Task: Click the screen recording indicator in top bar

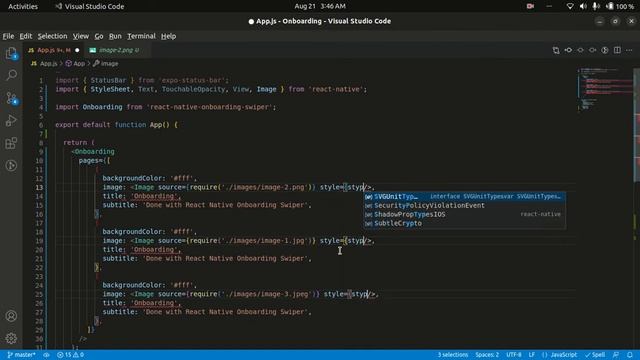Action: pos(530,6)
